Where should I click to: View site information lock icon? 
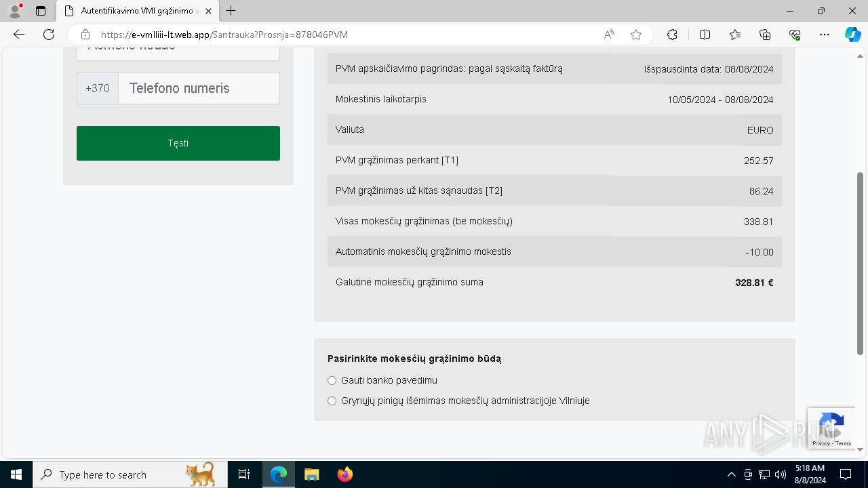[85, 35]
